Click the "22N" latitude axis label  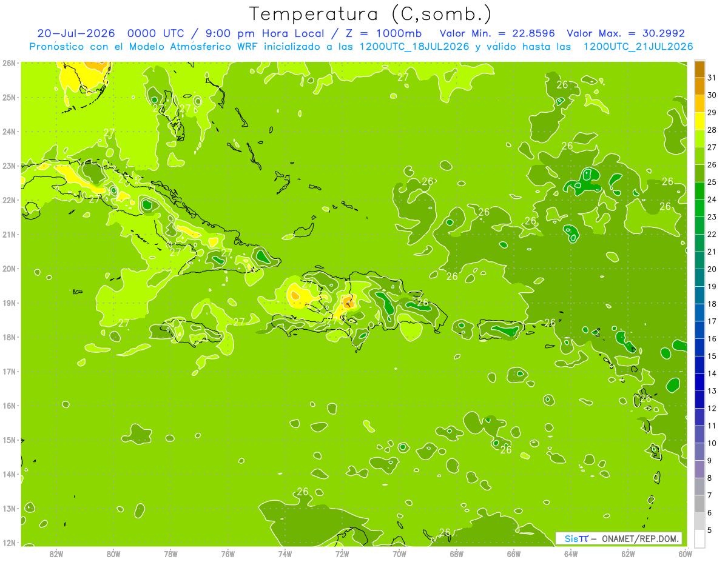[x=8, y=199]
